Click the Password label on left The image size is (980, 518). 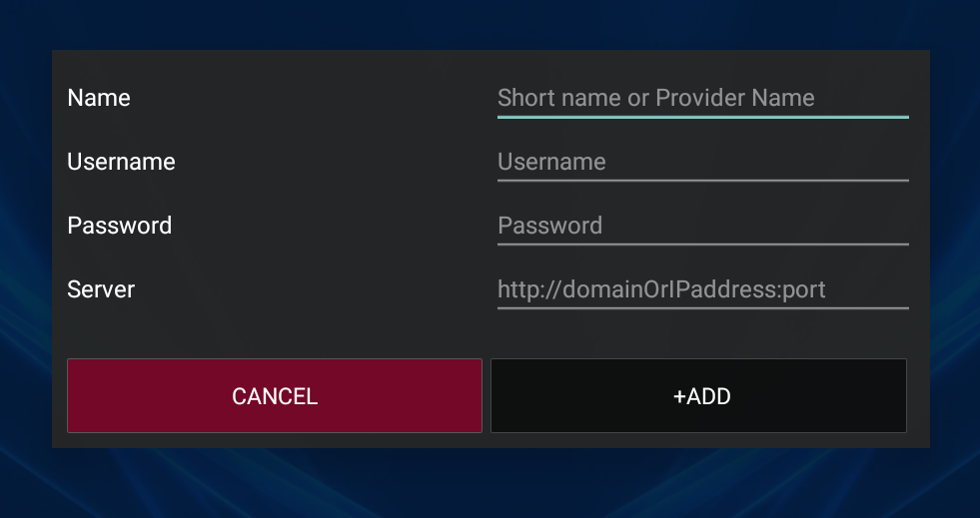click(x=119, y=226)
